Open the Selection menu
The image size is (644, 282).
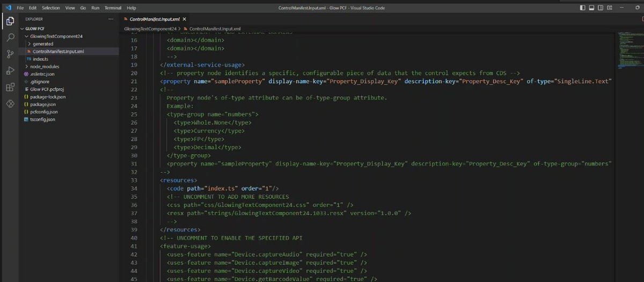[x=51, y=8]
